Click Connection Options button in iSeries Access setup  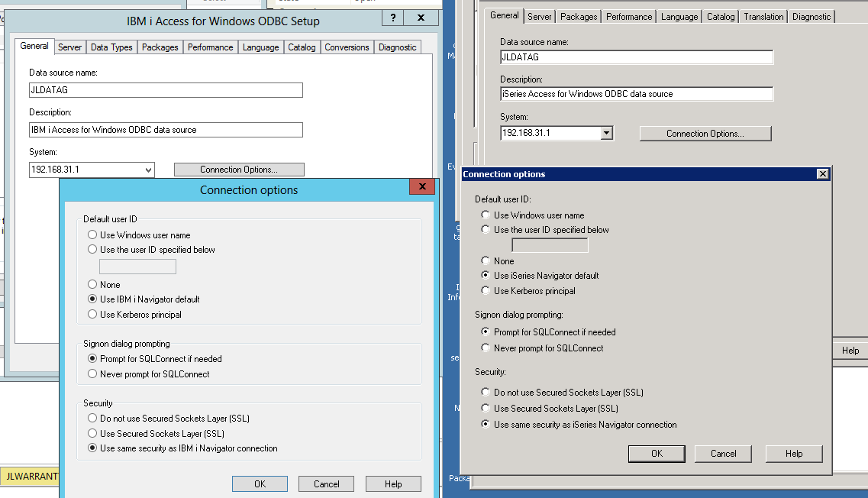click(705, 134)
